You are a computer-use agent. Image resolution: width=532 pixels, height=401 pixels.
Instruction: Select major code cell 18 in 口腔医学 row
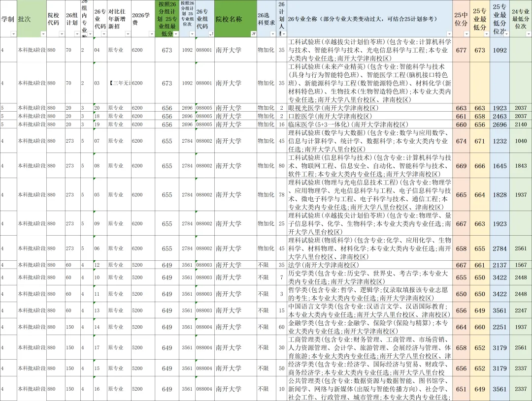100,116
